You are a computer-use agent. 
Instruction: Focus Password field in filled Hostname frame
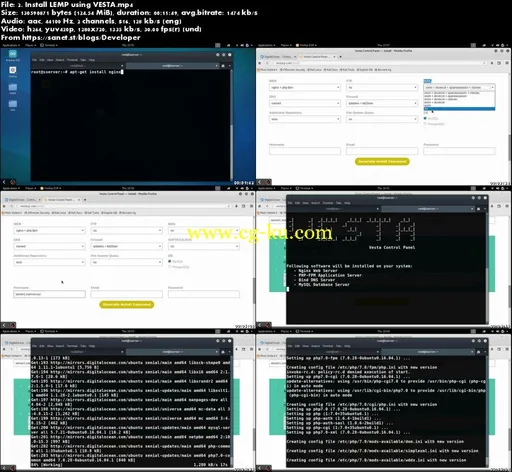[x=204, y=294]
